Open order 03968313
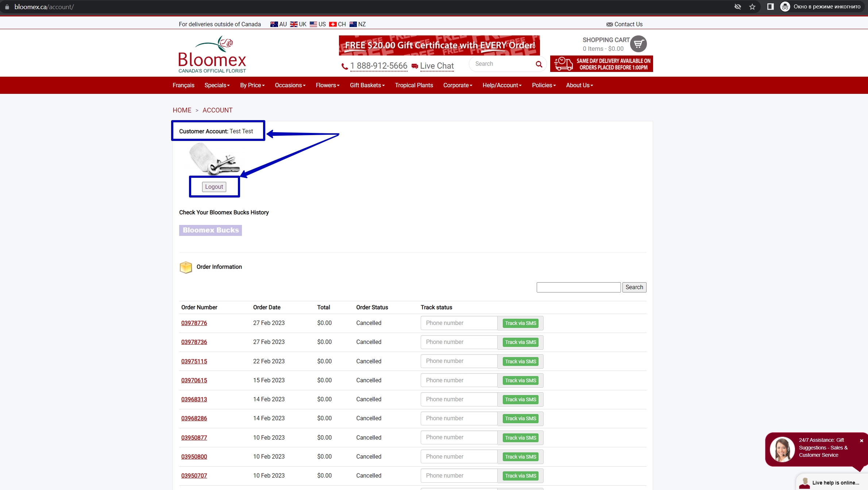This screenshot has width=868, height=490. pos(194,399)
